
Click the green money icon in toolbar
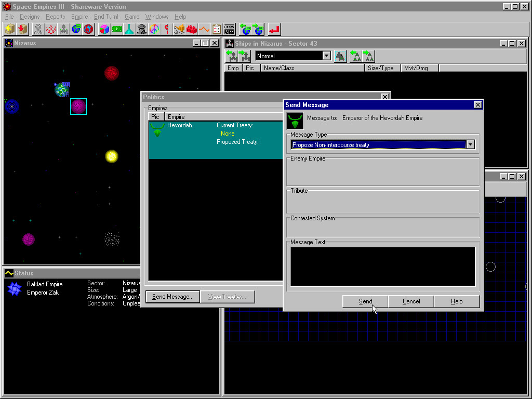(x=117, y=29)
